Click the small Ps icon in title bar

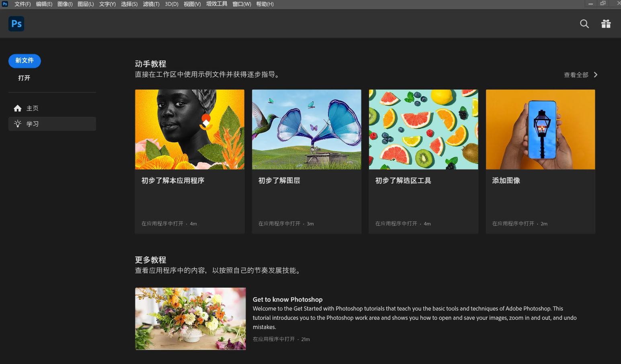coord(5,4)
